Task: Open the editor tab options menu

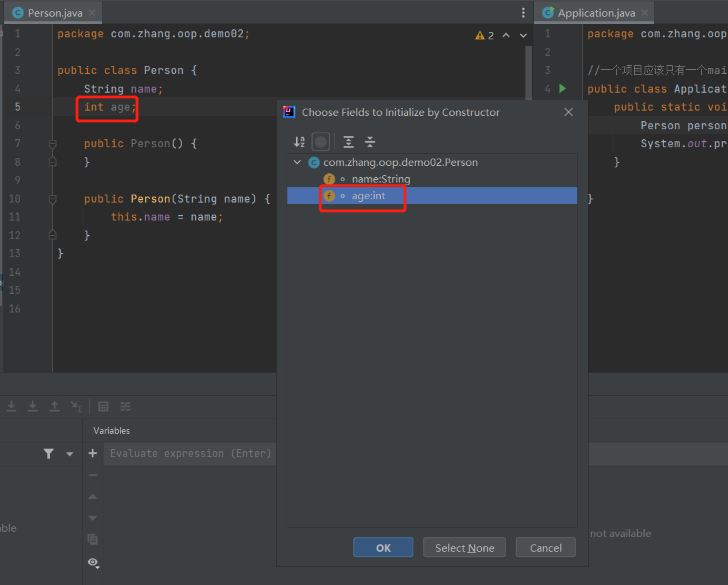Action: pyautogui.click(x=523, y=13)
